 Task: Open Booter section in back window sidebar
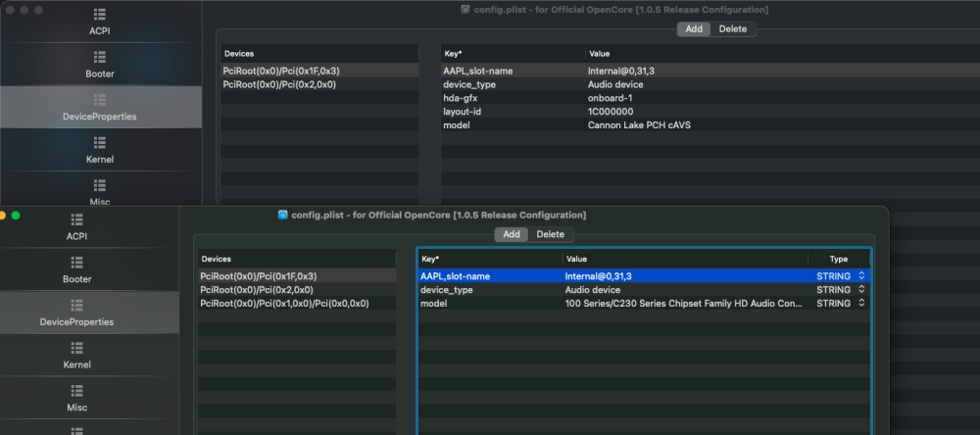pyautogui.click(x=99, y=65)
